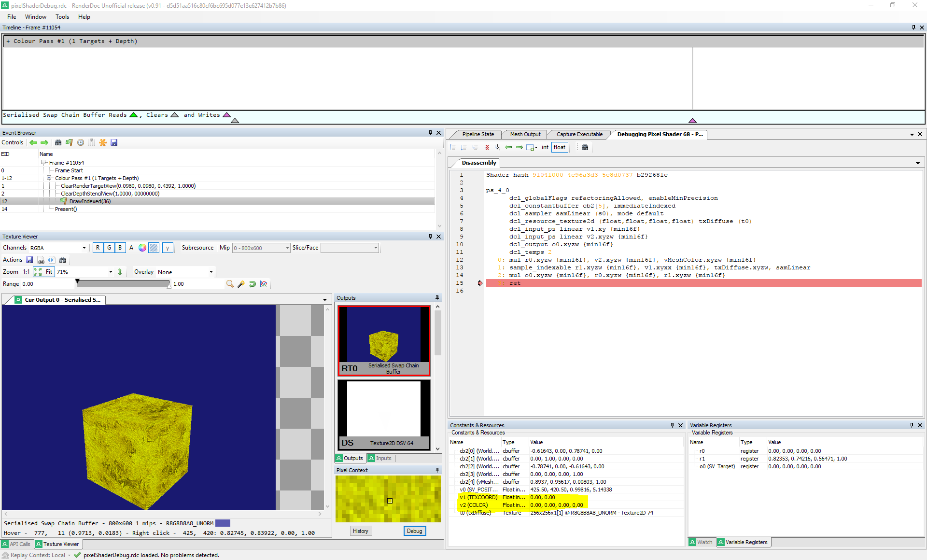Switch debugger value display to int

(x=545, y=147)
